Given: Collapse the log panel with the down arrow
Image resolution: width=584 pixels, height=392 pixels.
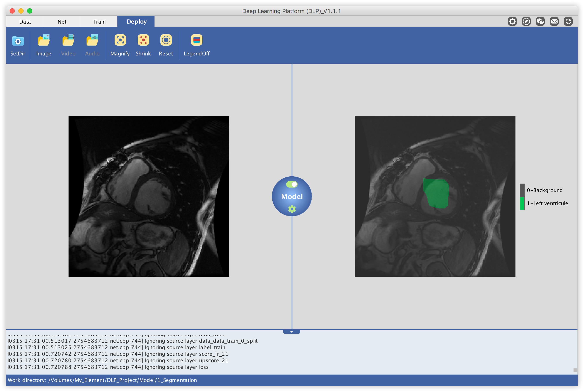Looking at the screenshot, I should coord(291,332).
